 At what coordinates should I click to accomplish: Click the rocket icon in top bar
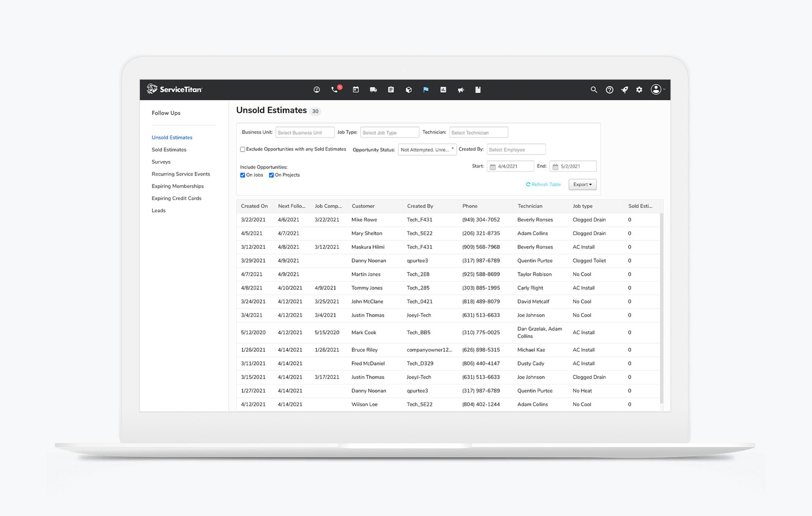click(624, 89)
